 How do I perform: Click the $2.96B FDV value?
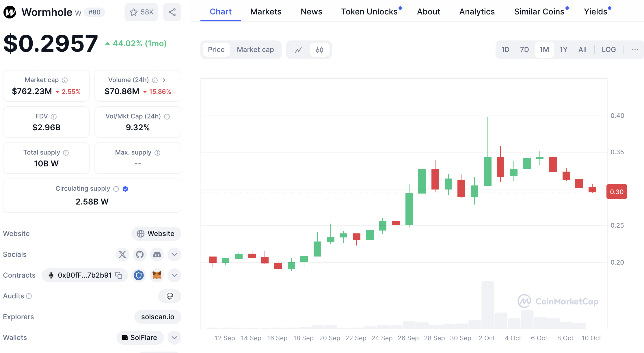coord(46,127)
